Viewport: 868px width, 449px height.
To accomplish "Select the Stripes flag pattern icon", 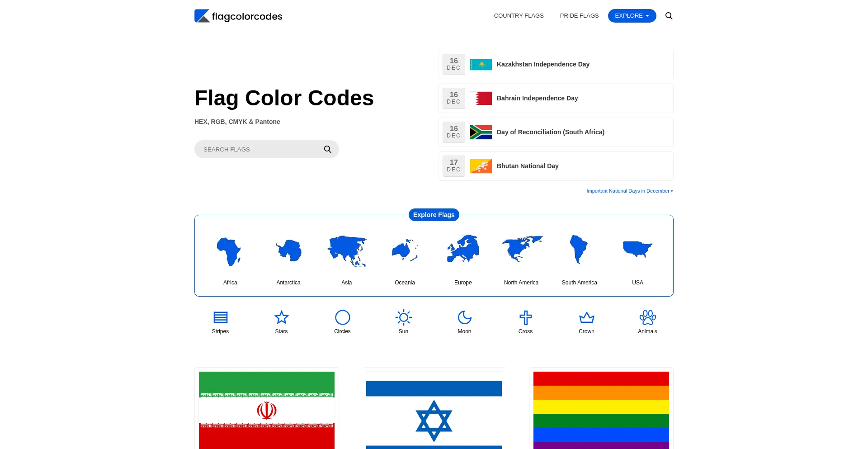I will [x=220, y=317].
